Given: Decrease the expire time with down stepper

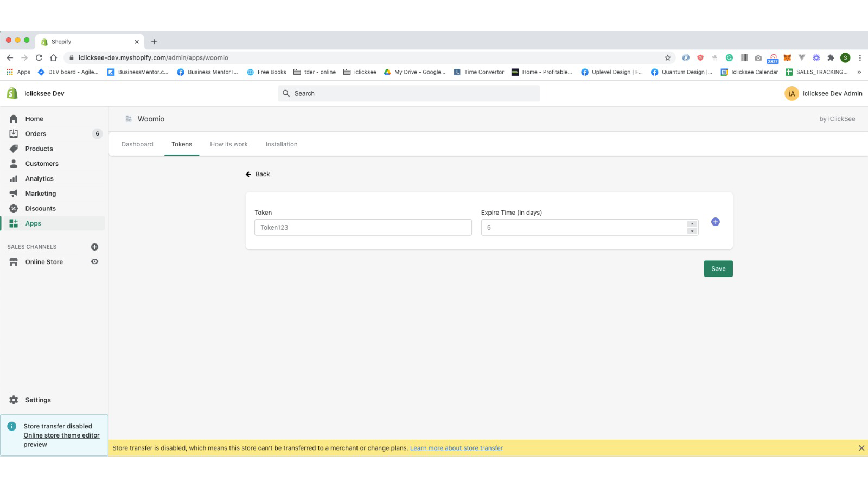Looking at the screenshot, I should click(x=692, y=232).
